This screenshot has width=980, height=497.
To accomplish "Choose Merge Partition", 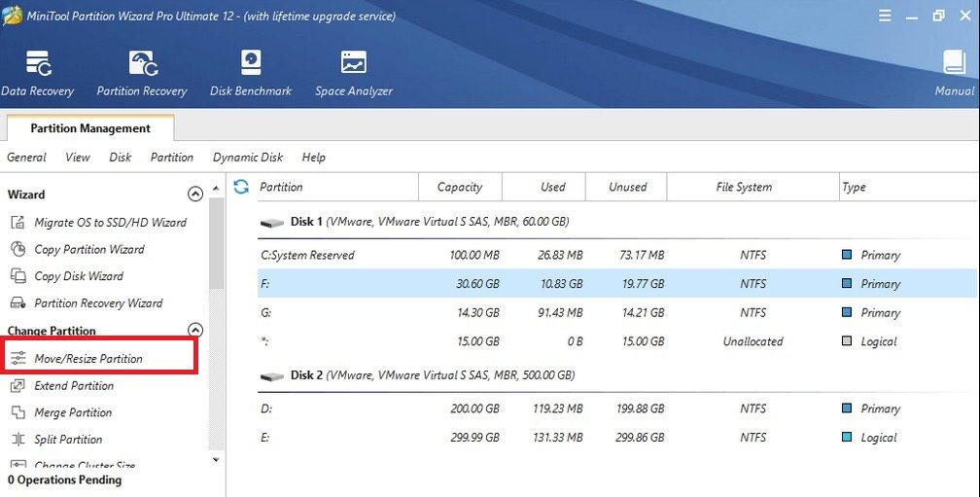I will 73,412.
